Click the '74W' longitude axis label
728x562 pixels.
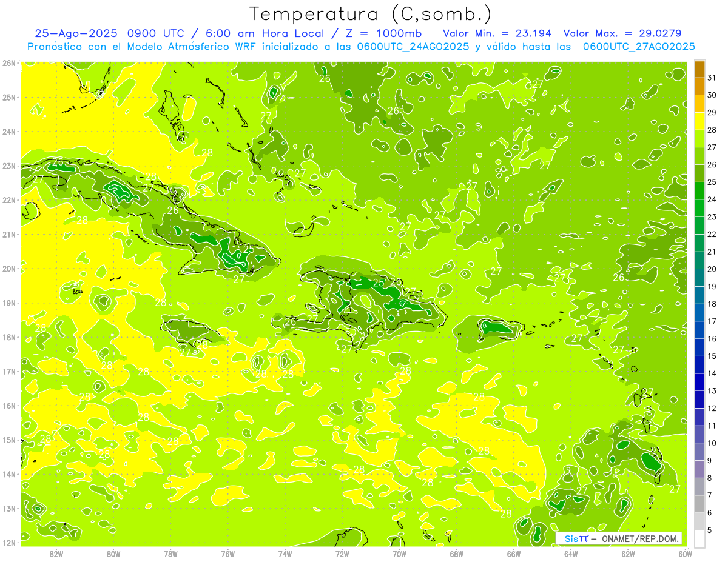pyautogui.click(x=285, y=553)
